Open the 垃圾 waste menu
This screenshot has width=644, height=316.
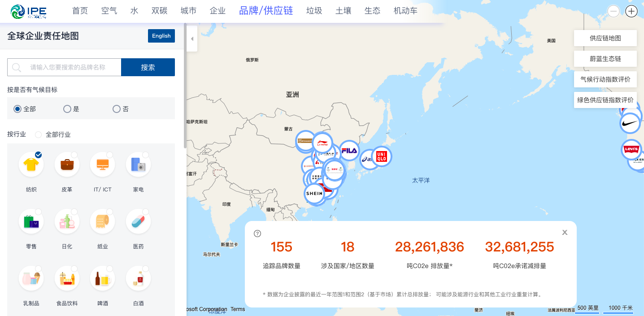[314, 11]
